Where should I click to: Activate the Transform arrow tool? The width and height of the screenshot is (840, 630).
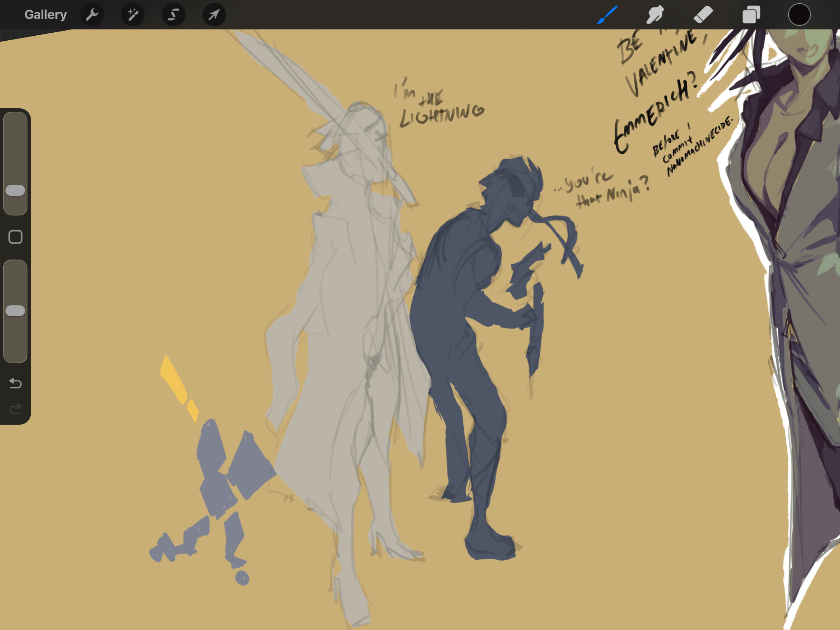point(214,15)
